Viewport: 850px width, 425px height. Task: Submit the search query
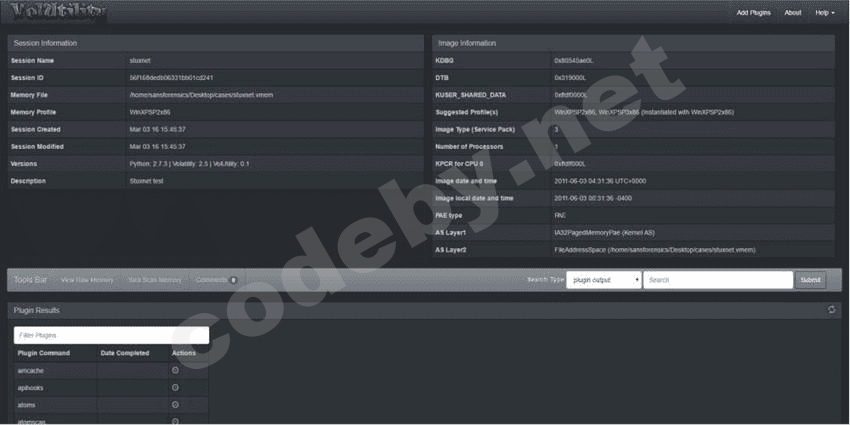tap(810, 280)
